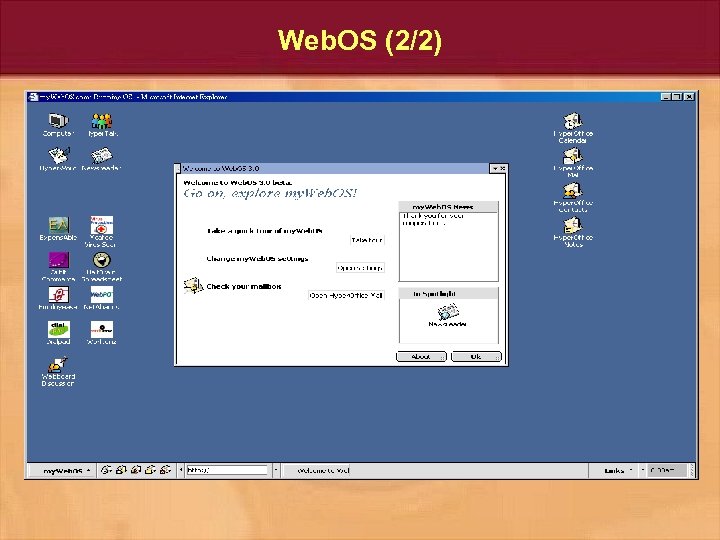
Task: Maximize the Internet Explorer window
Action: click(x=677, y=97)
